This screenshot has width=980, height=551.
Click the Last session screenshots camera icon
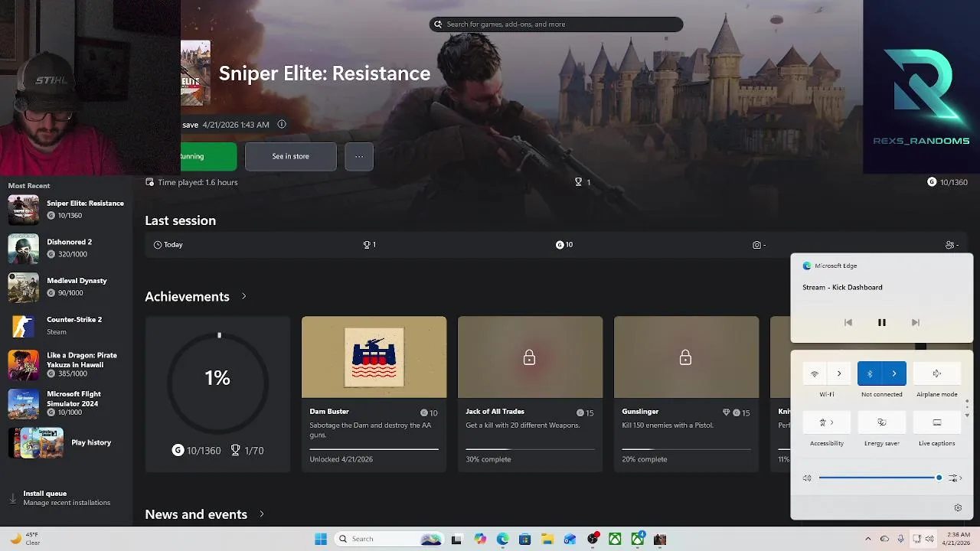pyautogui.click(x=756, y=245)
